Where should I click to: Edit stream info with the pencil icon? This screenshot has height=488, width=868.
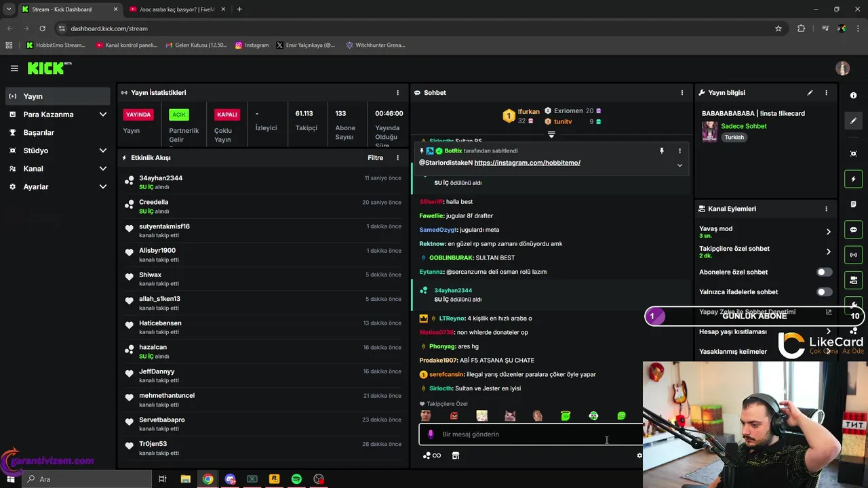tap(810, 93)
